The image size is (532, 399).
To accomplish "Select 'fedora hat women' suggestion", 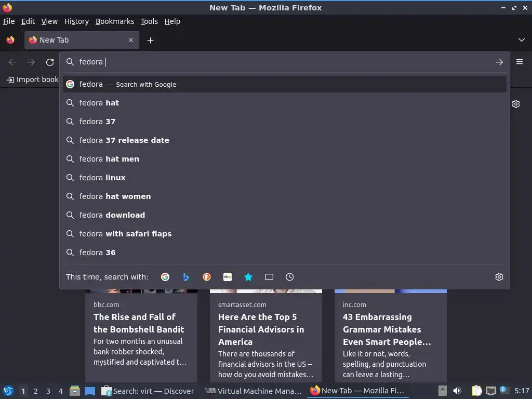I will click(284, 196).
